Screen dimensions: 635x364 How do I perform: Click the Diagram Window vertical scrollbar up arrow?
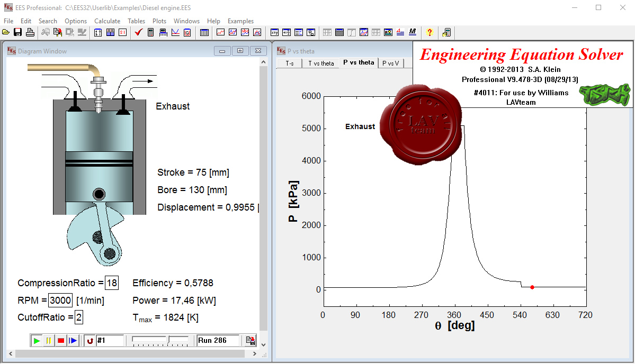coord(264,62)
